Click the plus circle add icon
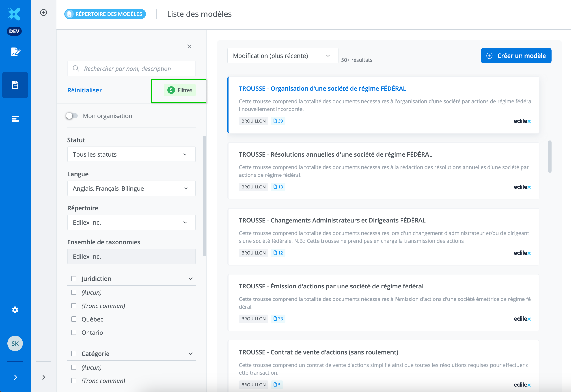571x392 pixels. tap(43, 13)
